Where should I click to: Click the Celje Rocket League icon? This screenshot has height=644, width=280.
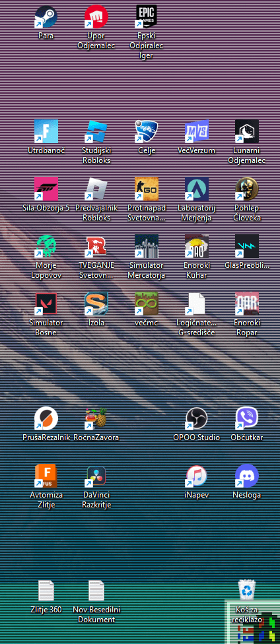pyautogui.click(x=147, y=131)
